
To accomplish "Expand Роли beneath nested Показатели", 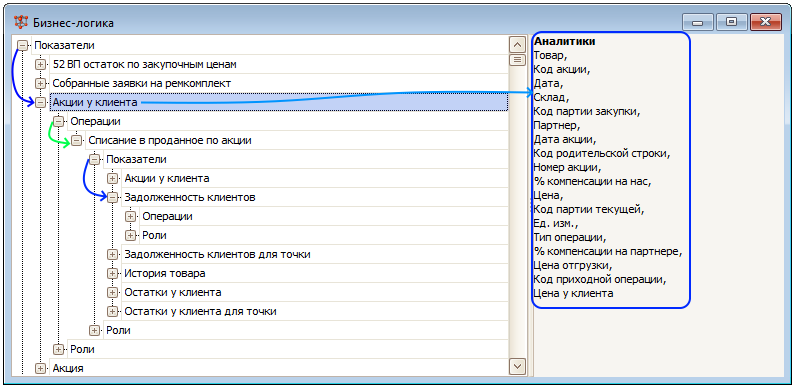I will pyautogui.click(x=95, y=330).
